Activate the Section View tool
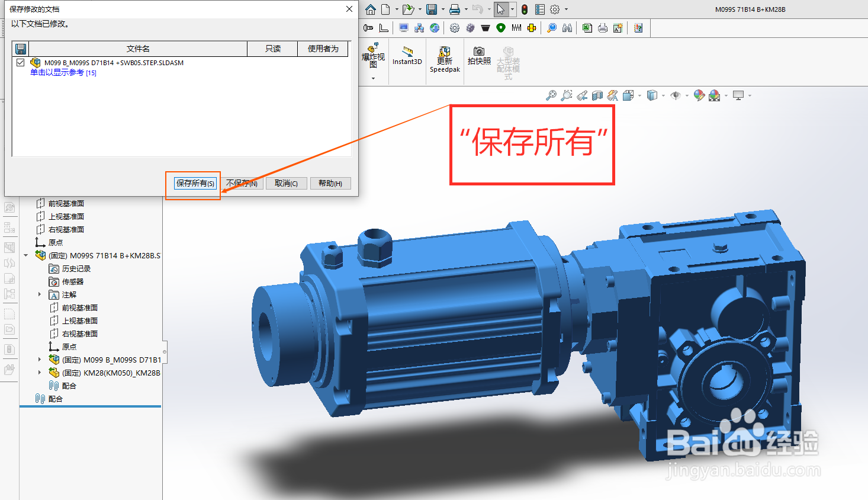 point(597,95)
